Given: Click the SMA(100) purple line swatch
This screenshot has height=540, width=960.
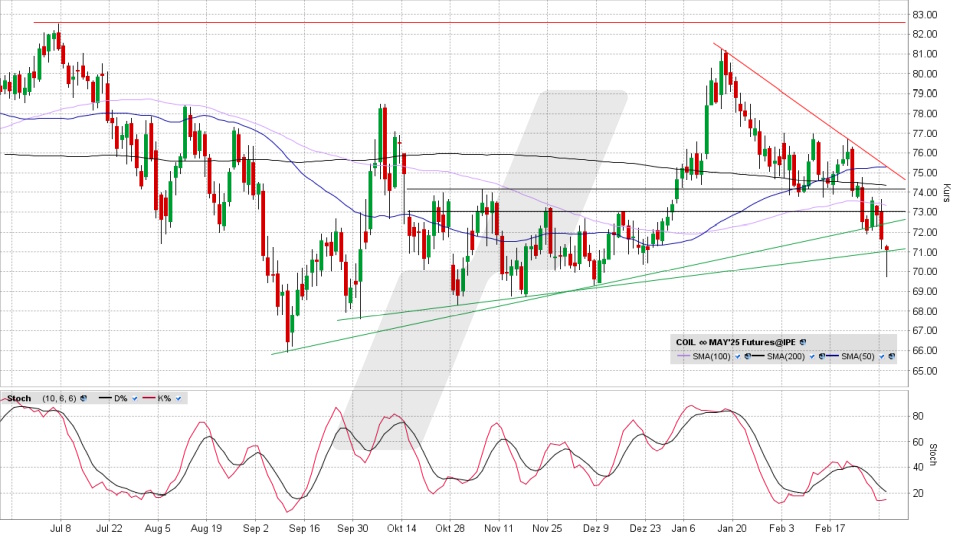Looking at the screenshot, I should click(683, 356).
